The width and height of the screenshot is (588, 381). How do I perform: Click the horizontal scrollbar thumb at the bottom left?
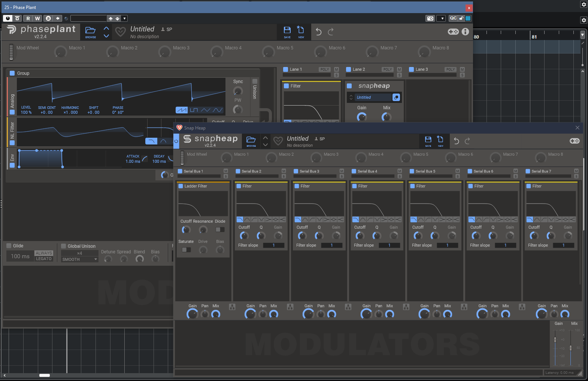[45, 375]
